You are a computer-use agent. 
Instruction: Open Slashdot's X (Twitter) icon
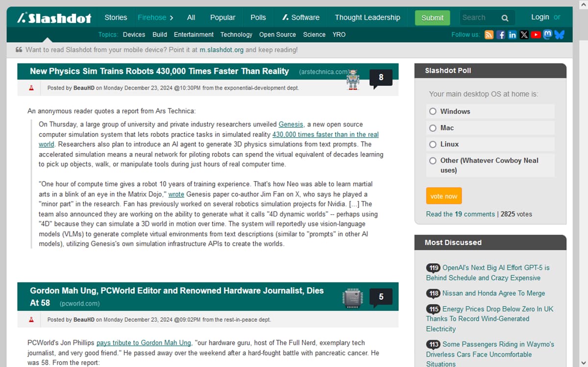click(524, 34)
